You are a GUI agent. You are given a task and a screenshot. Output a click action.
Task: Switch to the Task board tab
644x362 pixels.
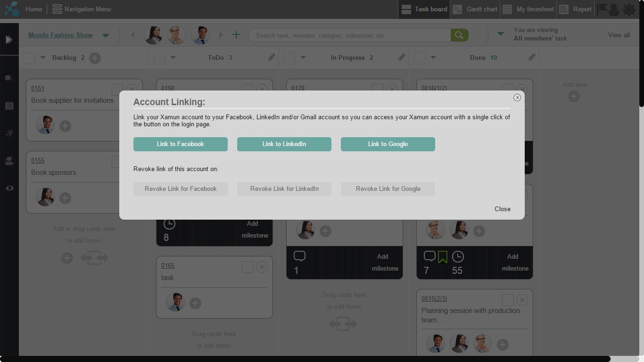(x=424, y=9)
